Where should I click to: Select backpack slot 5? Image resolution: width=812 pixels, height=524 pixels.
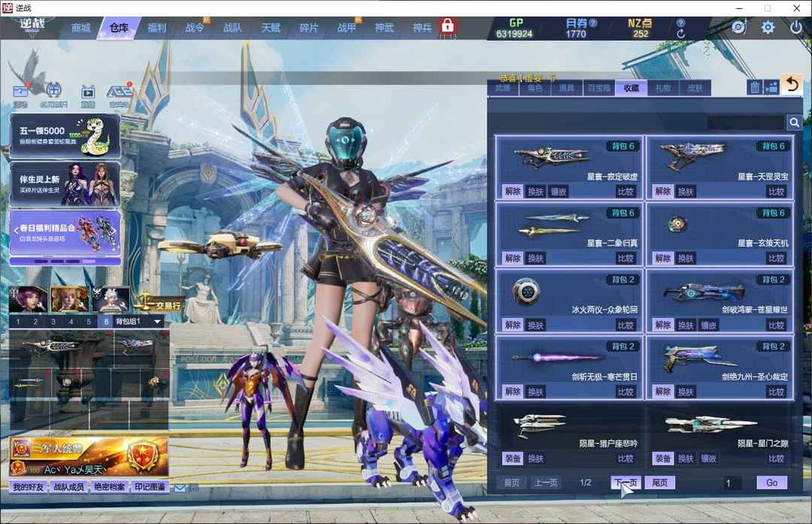coord(89,322)
